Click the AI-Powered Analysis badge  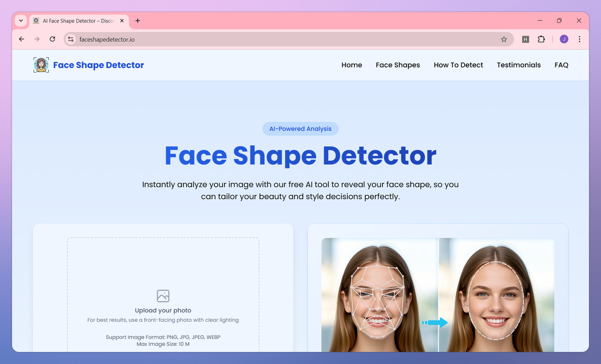[300, 129]
